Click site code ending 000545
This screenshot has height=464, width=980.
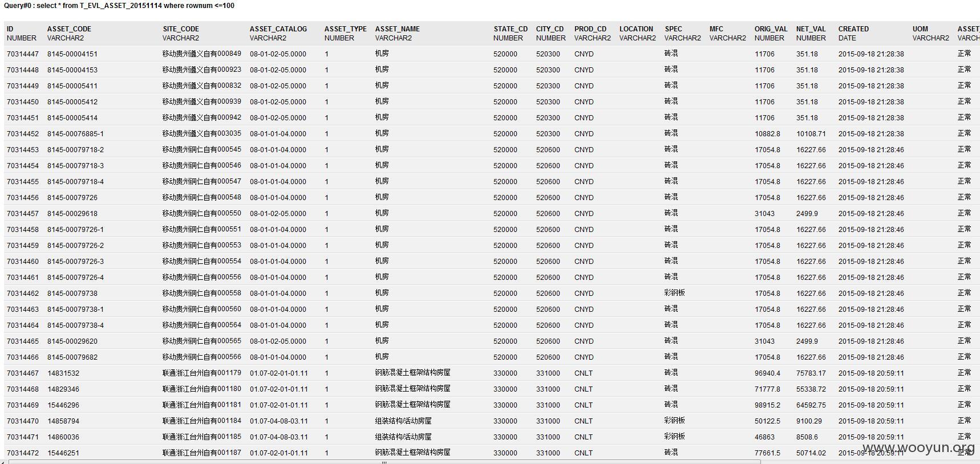point(202,149)
